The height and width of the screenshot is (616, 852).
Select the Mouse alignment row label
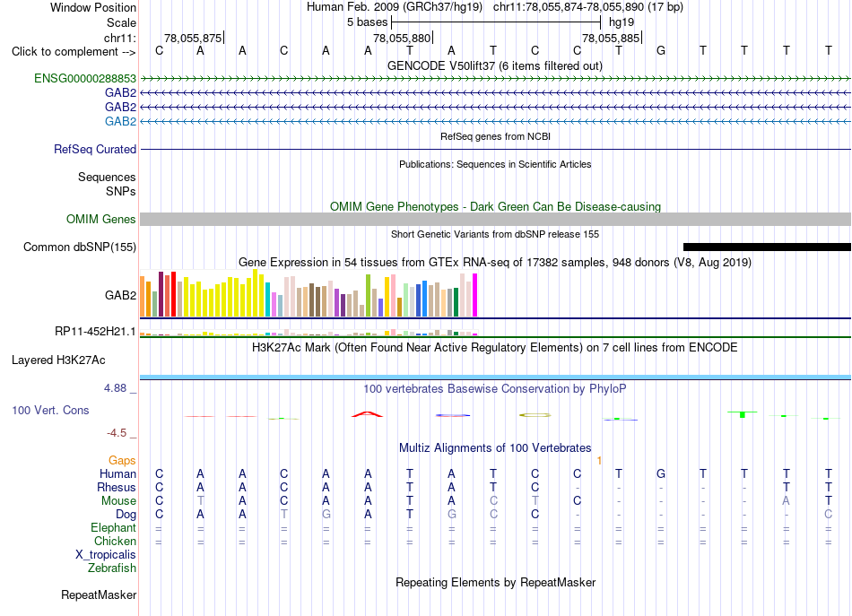(x=118, y=500)
